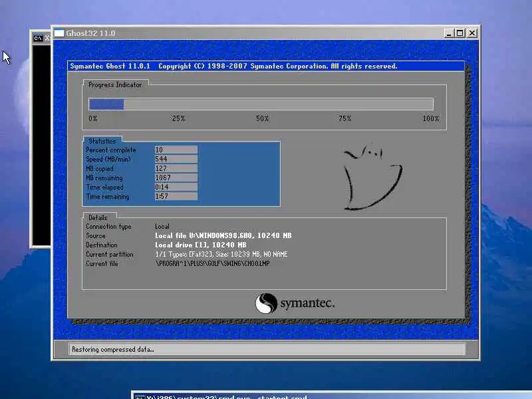Click the Current file path text
532x399 pixels.
212,263
